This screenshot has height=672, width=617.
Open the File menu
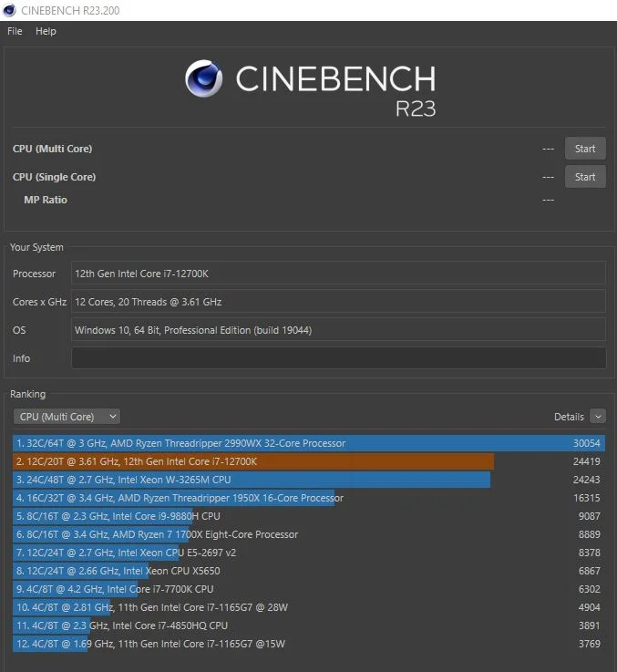point(15,31)
